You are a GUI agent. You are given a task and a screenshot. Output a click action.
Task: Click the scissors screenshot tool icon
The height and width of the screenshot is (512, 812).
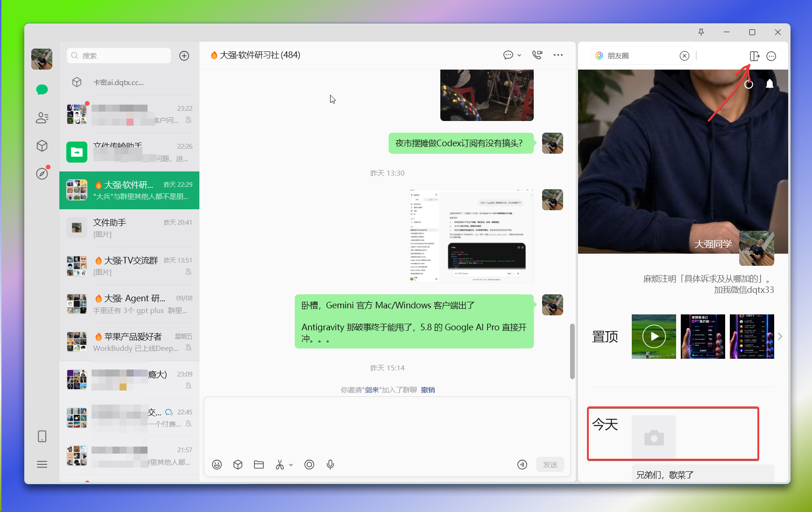point(280,464)
